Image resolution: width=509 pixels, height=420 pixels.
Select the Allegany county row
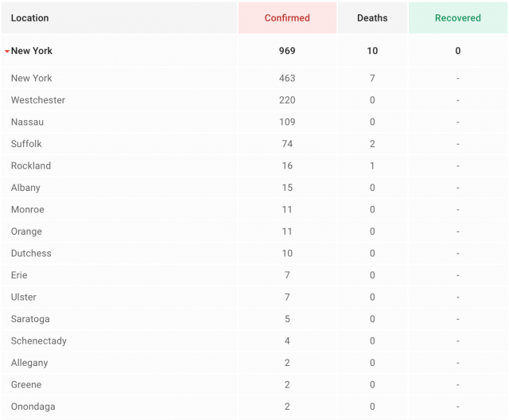(29, 363)
